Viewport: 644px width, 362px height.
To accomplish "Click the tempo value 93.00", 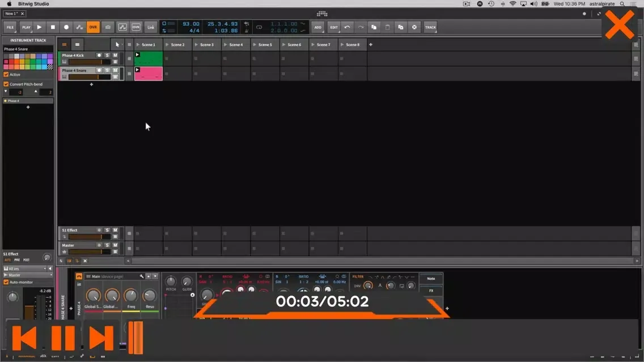I will pos(190,24).
